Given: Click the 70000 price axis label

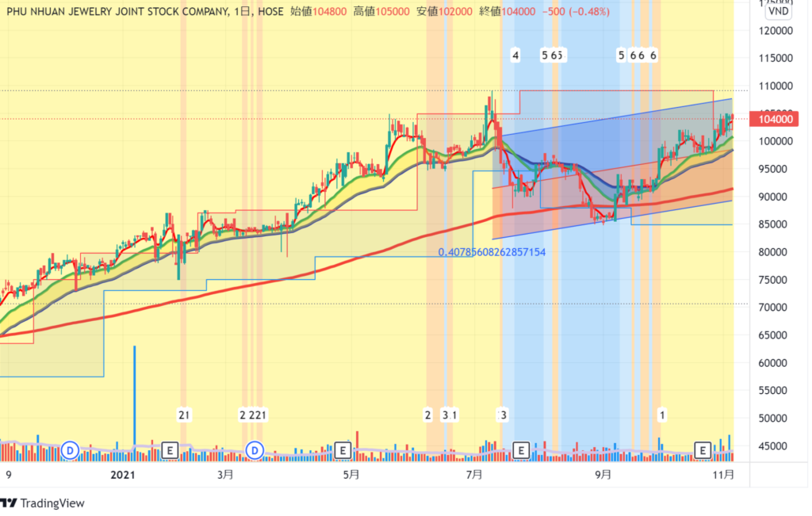Looking at the screenshot, I should pos(772,308).
